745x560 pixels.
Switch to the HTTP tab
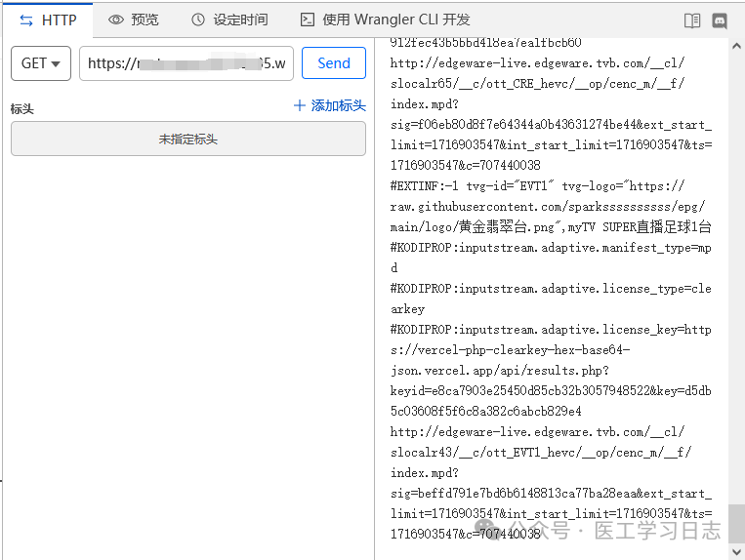(x=48, y=20)
